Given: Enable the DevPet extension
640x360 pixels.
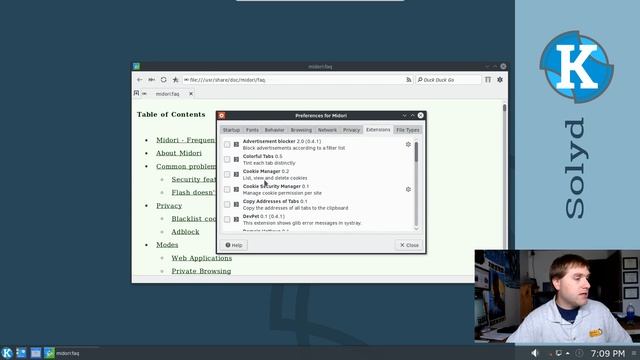Looking at the screenshot, I should 227,220.
